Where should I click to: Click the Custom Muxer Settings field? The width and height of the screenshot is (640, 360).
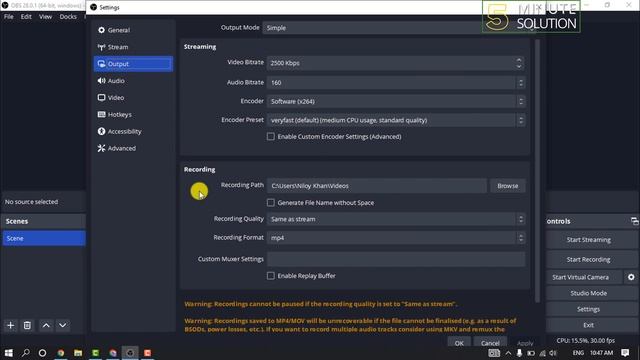click(396, 259)
